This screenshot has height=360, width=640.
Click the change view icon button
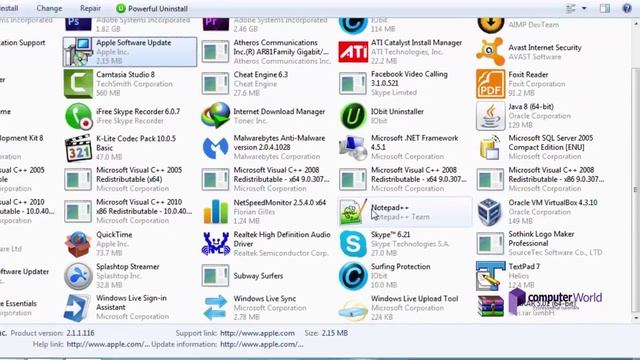click(571, 8)
